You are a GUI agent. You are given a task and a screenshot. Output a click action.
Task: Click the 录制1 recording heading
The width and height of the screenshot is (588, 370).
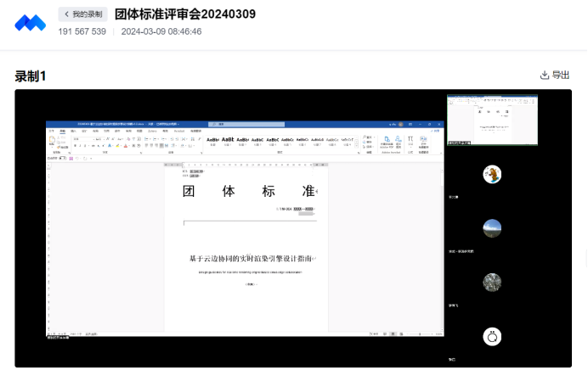[31, 76]
